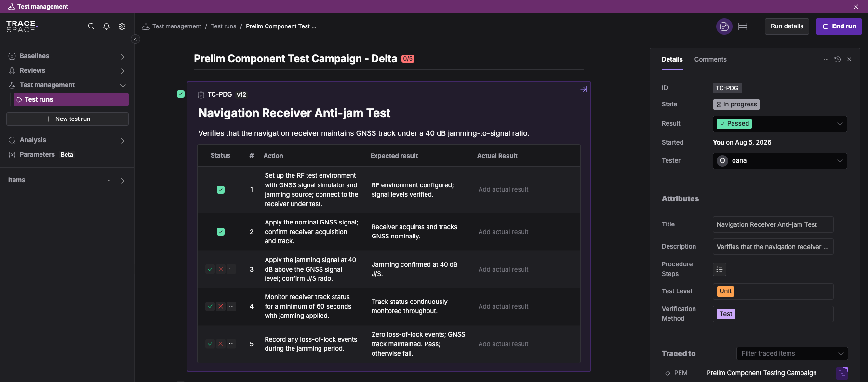Click the New test run button
This screenshot has height=382, width=868.
click(67, 119)
